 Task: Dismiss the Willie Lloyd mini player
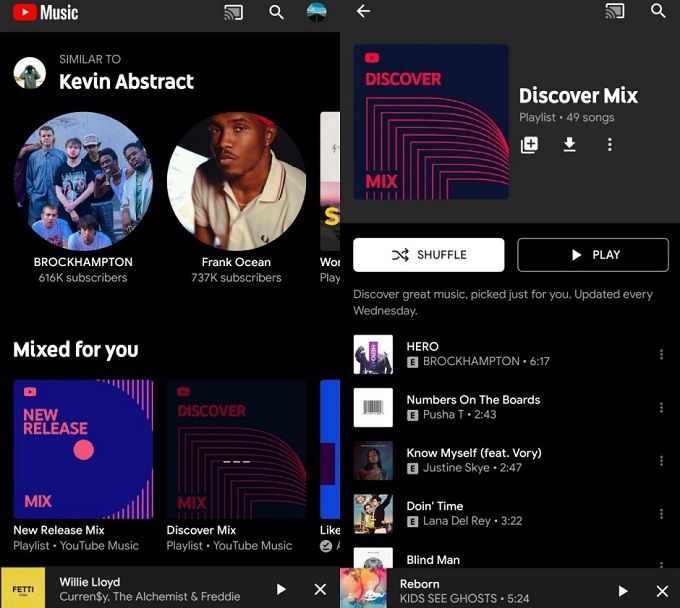click(x=320, y=589)
